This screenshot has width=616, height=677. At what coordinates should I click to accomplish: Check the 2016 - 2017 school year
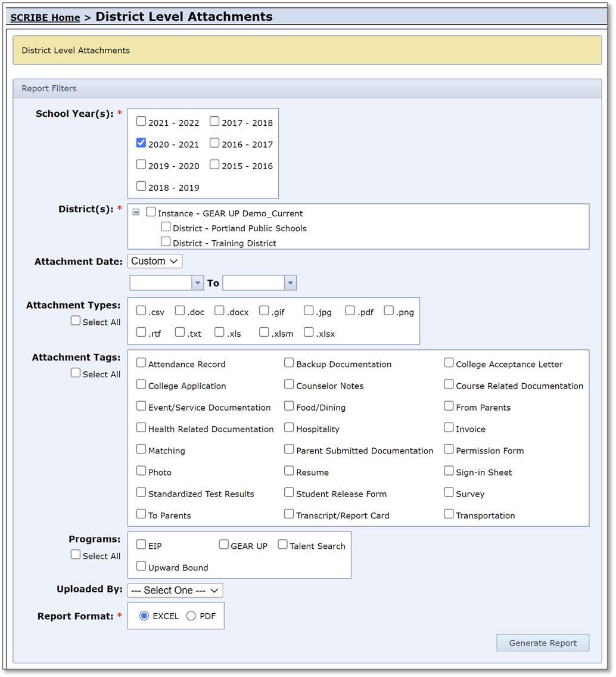point(214,143)
